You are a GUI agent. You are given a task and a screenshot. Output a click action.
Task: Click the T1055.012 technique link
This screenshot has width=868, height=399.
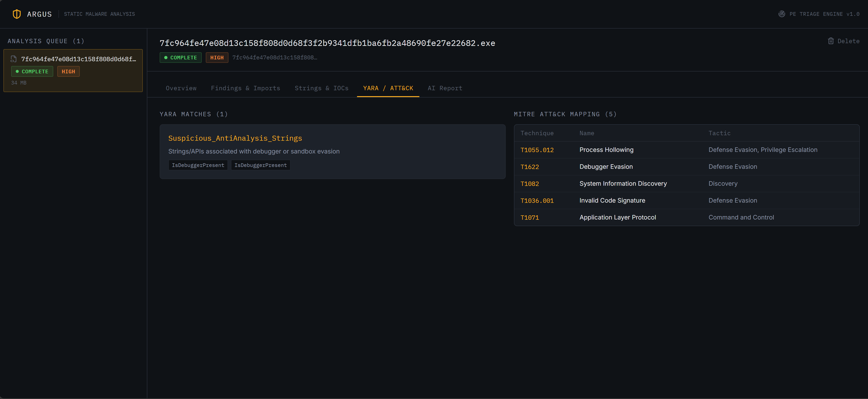pos(537,150)
